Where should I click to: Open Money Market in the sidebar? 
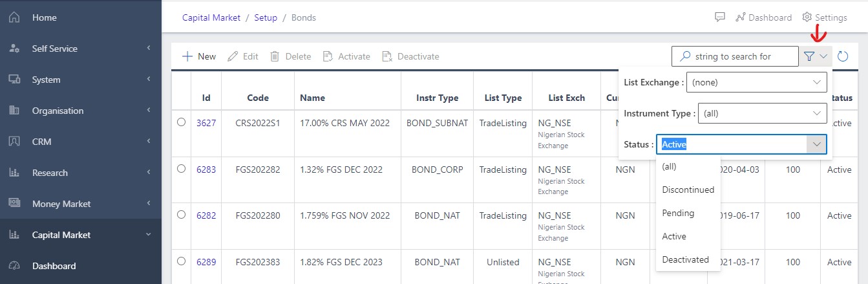coord(81,204)
